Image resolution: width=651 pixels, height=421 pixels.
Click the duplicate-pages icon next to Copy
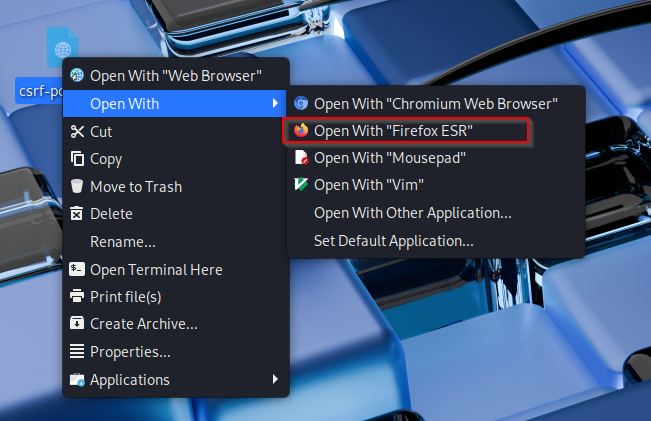click(77, 159)
